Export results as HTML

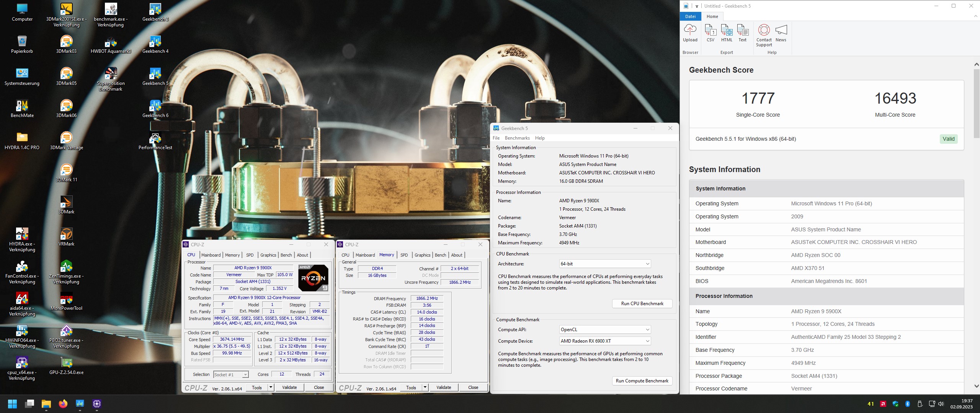[x=727, y=33]
